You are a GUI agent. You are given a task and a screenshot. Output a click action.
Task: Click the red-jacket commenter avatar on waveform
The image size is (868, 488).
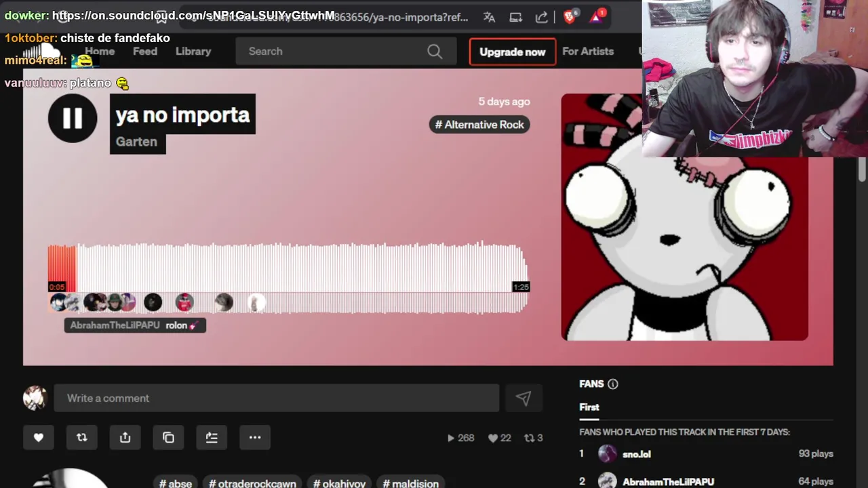[x=184, y=302]
